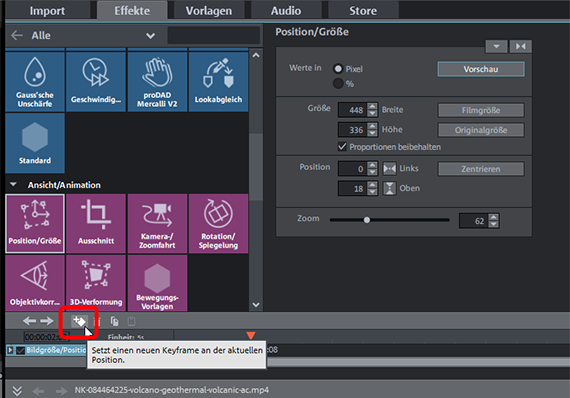Viewport: 570px width, 398px height.
Task: Choose the blue Standard effect tile
Action: click(x=35, y=143)
